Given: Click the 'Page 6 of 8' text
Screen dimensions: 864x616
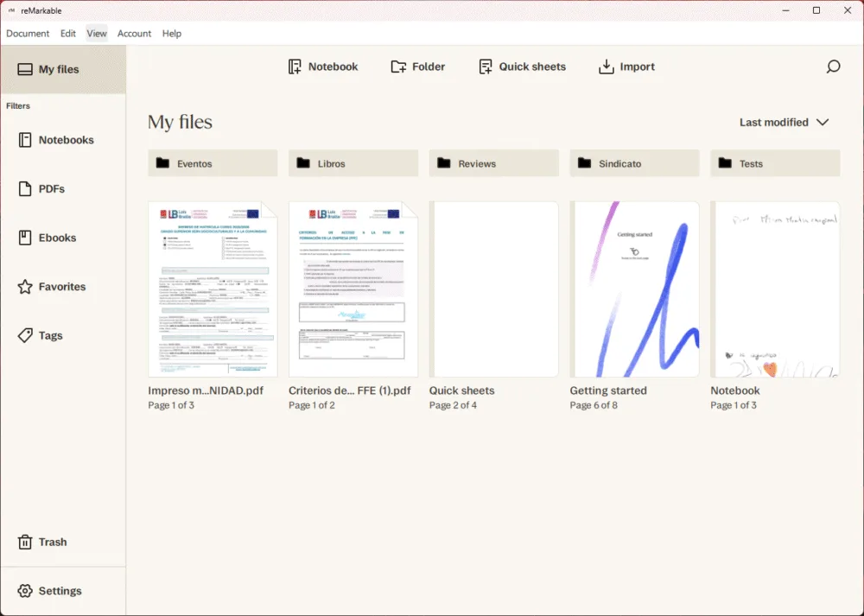Looking at the screenshot, I should (x=594, y=405).
